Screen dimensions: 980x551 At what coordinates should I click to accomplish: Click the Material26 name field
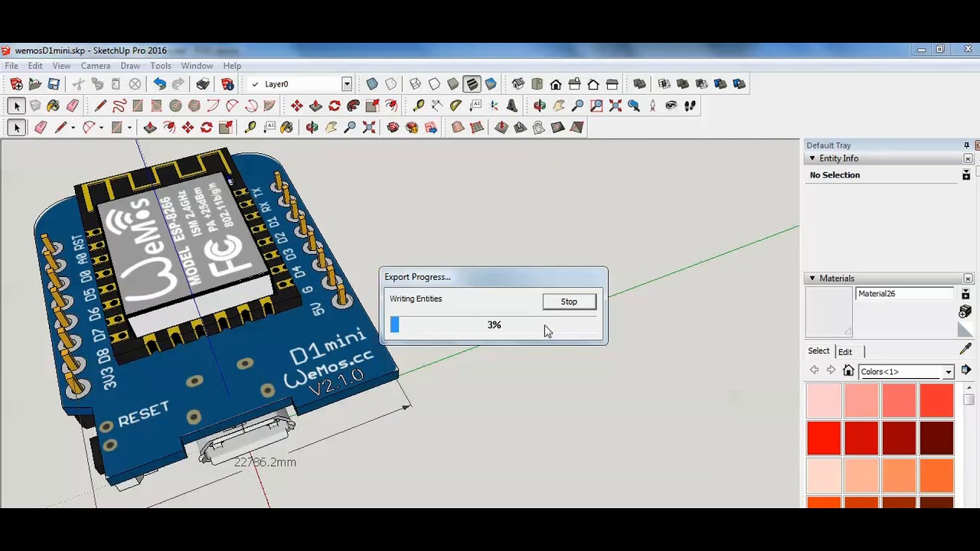[x=905, y=294]
